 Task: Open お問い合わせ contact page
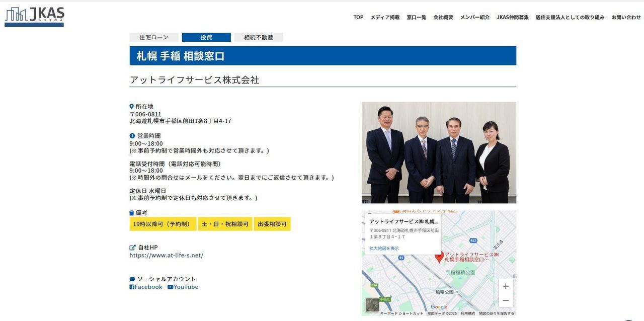tap(626, 17)
